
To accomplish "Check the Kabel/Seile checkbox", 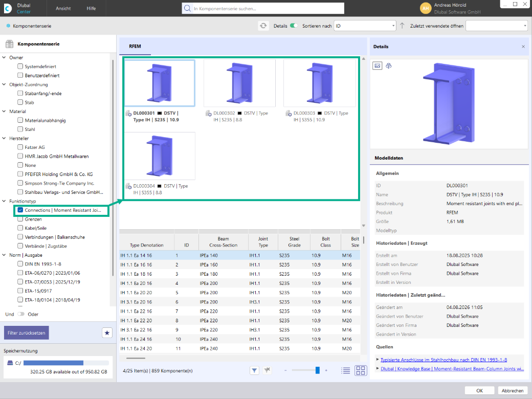I will (20, 228).
